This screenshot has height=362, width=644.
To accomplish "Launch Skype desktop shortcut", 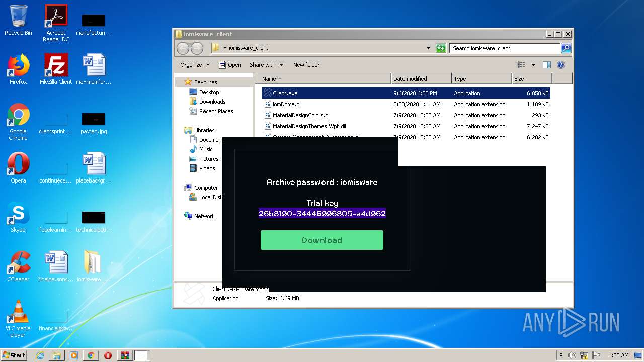I will [18, 217].
